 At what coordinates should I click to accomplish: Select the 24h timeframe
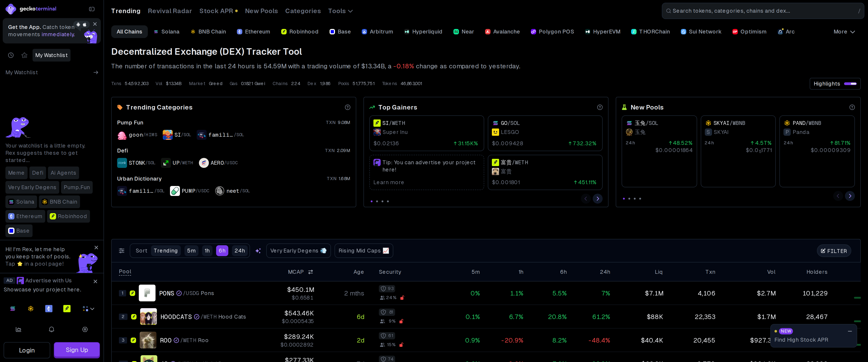240,250
